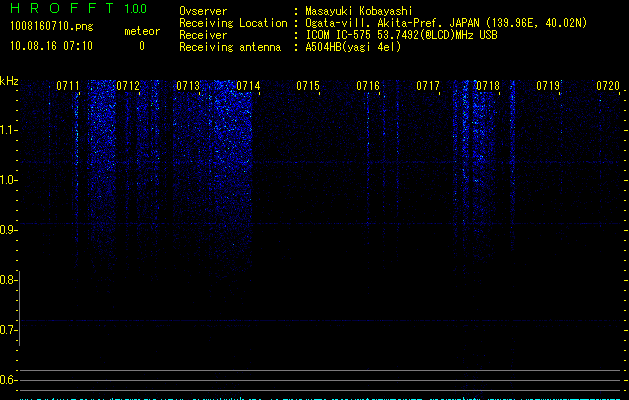Click the Ovserver label
Image resolution: width=629 pixels, height=400 pixels.
point(203,11)
